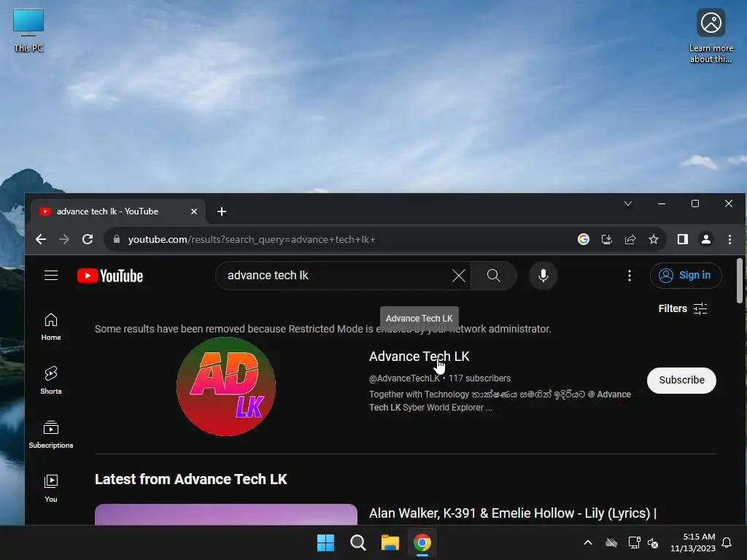
Task: Open the network tray icon
Action: (x=634, y=542)
